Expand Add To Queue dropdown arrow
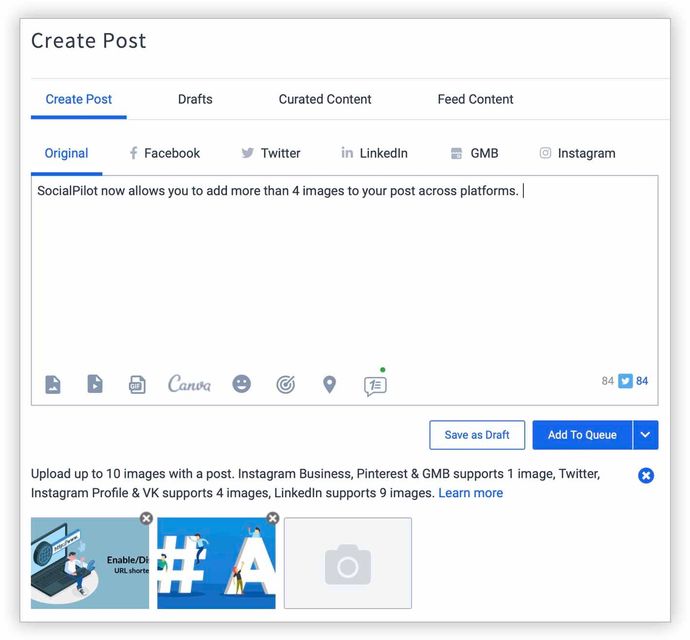 646,435
